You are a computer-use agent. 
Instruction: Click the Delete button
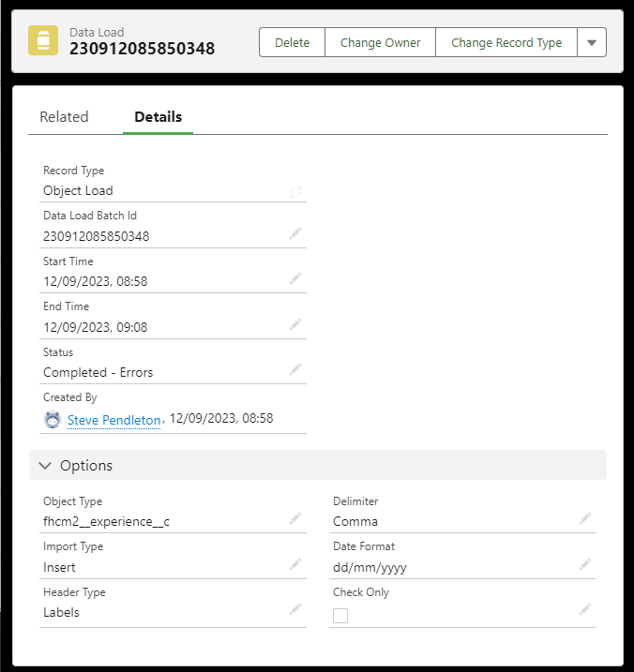pyautogui.click(x=292, y=43)
